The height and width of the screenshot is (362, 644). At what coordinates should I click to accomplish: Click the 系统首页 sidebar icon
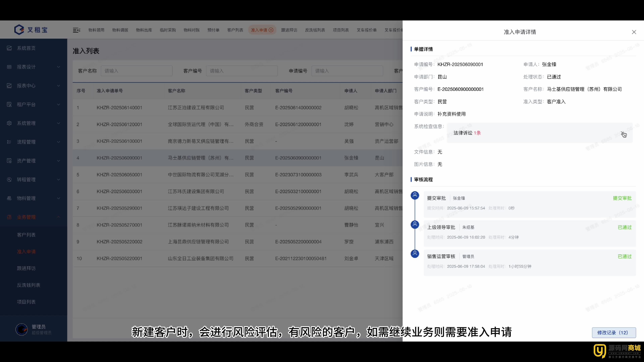pos(9,48)
